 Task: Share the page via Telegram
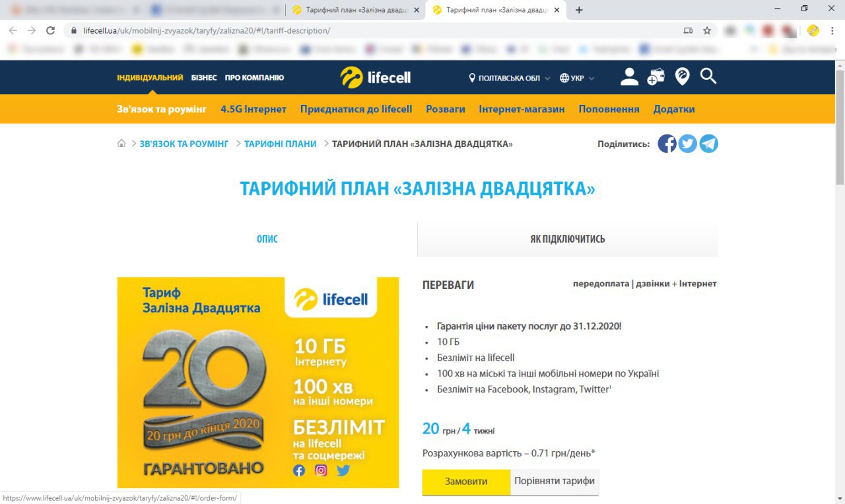pyautogui.click(x=708, y=144)
